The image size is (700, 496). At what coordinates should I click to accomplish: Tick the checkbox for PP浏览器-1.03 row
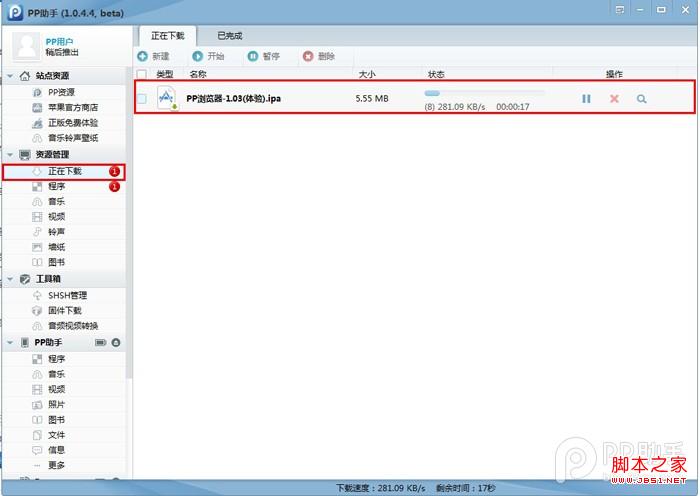coord(142,99)
